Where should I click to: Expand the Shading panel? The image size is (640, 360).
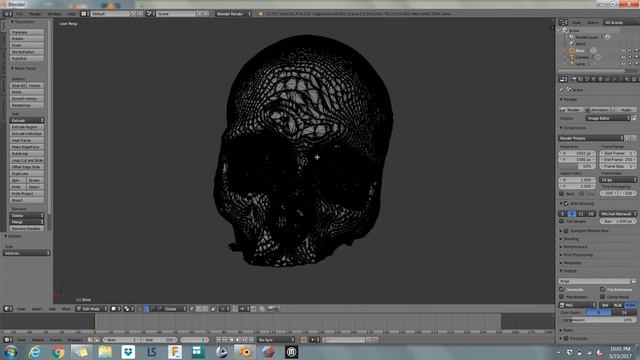[x=571, y=239]
